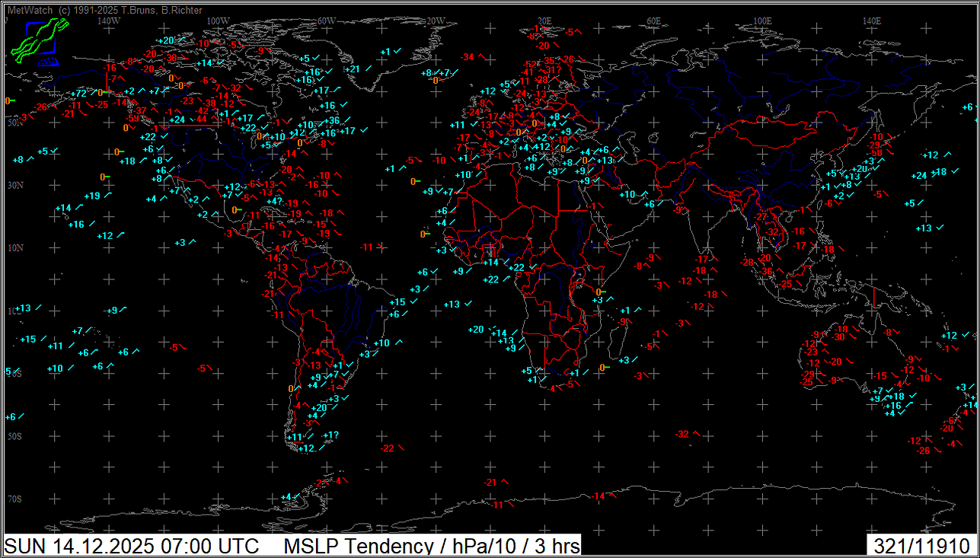Click the 30N latitude label
980x558 pixels.
pyautogui.click(x=14, y=185)
